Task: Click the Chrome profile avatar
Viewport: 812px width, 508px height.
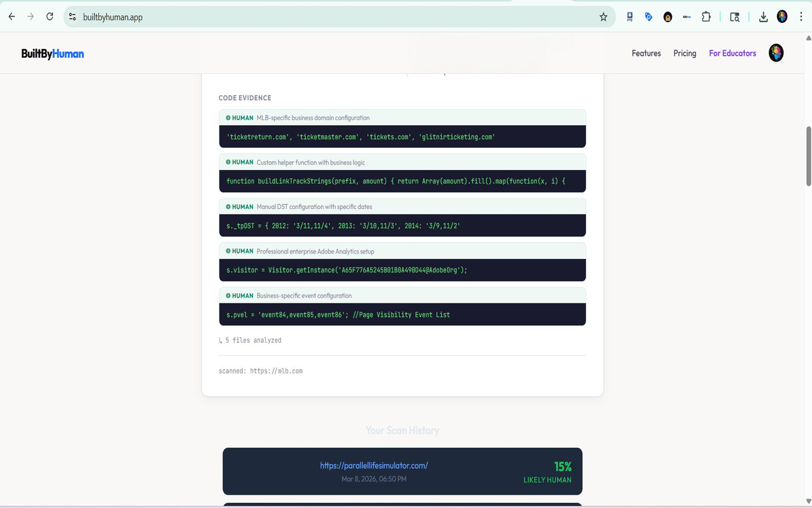Action: pyautogui.click(x=782, y=17)
